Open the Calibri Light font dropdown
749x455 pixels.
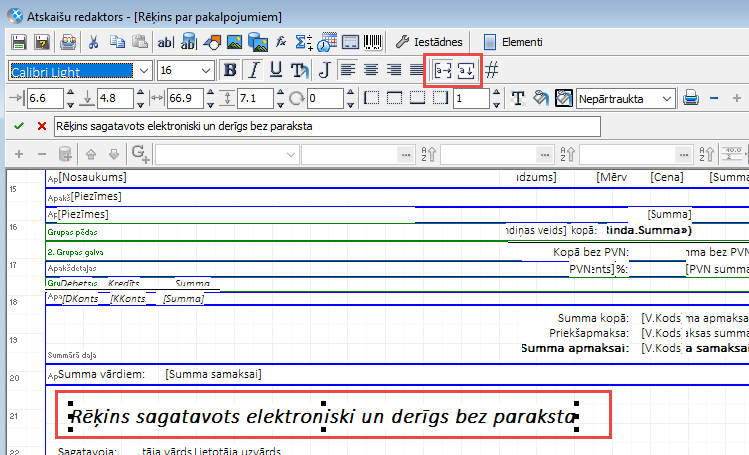coord(144,71)
